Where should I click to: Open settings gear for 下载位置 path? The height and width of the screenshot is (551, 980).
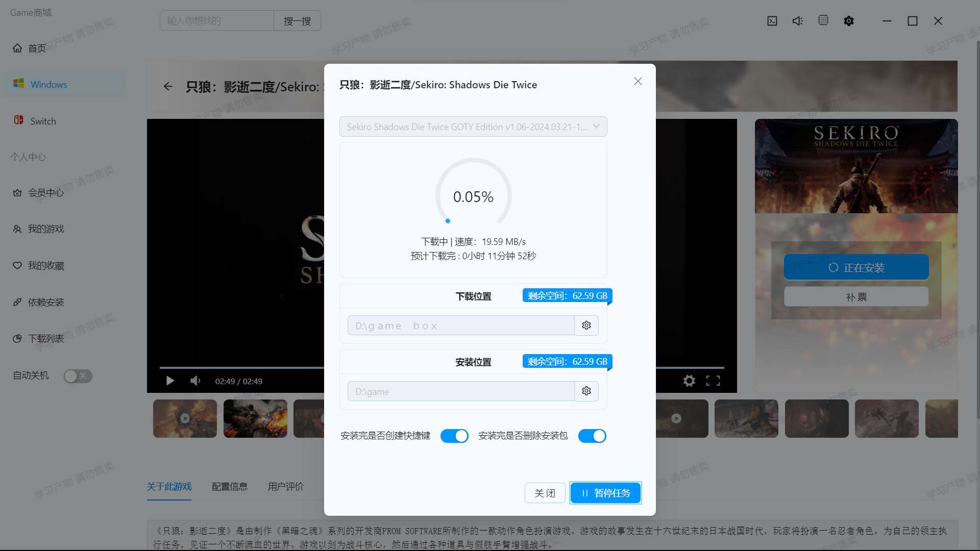coord(586,325)
